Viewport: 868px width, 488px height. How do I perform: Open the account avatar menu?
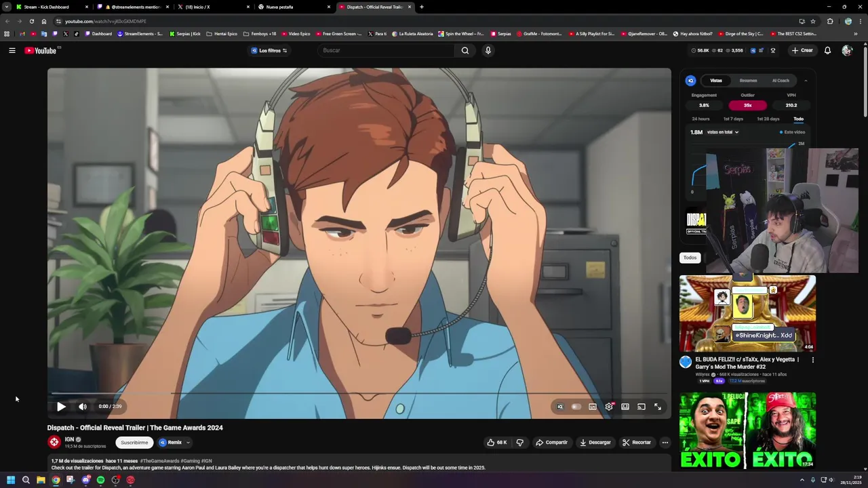846,50
